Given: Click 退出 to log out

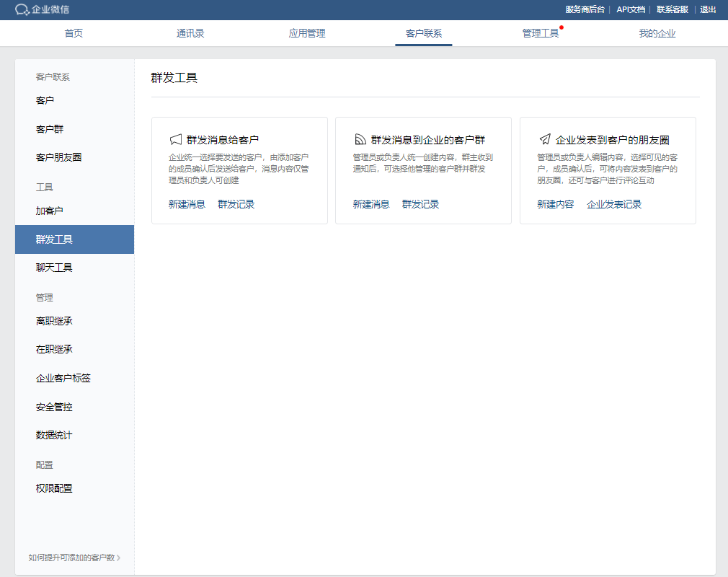Looking at the screenshot, I should tap(708, 10).
